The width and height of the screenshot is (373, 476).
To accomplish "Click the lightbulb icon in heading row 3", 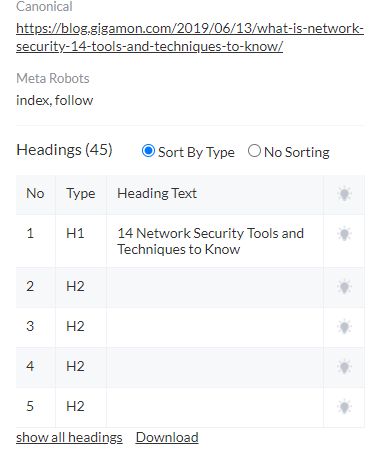I will point(344,327).
